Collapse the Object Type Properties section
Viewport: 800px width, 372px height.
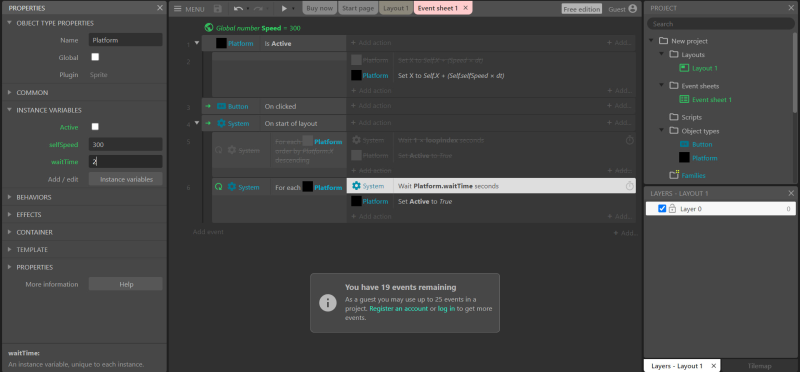click(x=9, y=23)
